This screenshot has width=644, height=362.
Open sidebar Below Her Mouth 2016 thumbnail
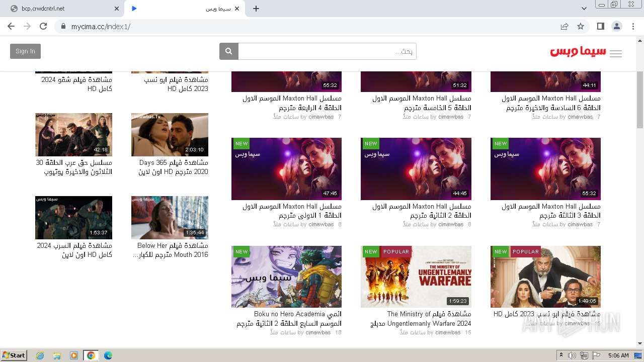pyautogui.click(x=170, y=218)
